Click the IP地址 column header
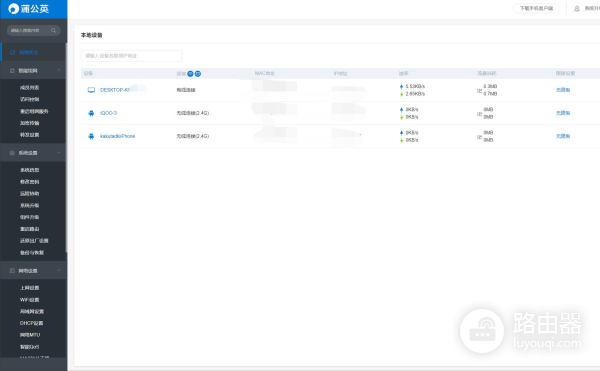600x371 pixels. click(x=340, y=73)
